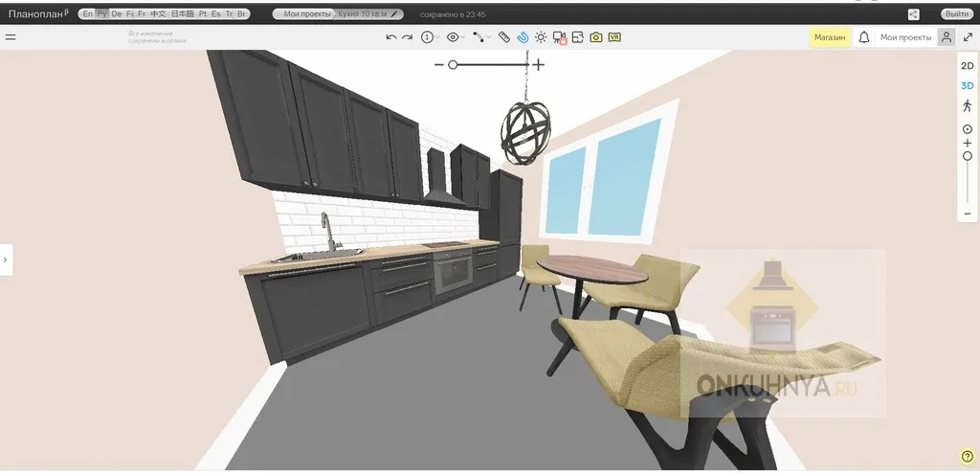This screenshot has height=474, width=980.
Task: Select the ruler measurement tool
Action: (504, 37)
